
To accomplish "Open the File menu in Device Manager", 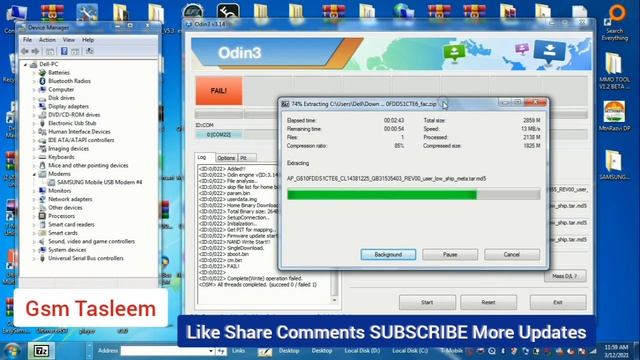I will (27, 40).
